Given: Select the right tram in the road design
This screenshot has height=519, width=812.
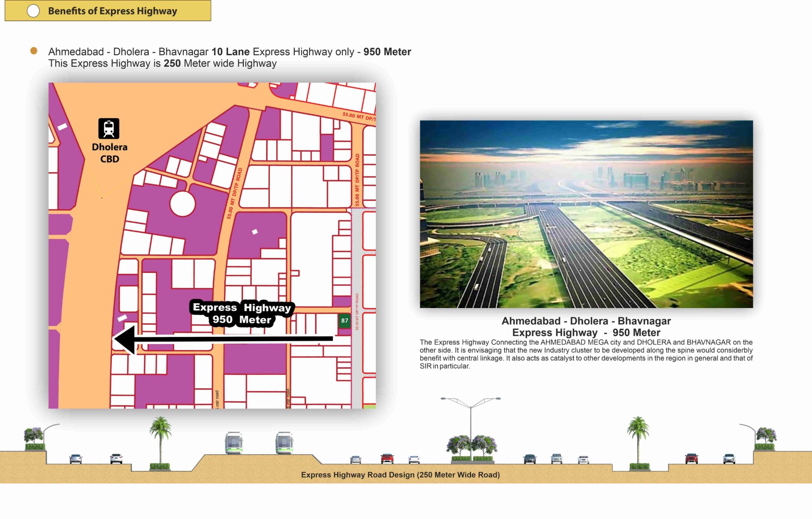Looking at the screenshot, I should point(284,443).
